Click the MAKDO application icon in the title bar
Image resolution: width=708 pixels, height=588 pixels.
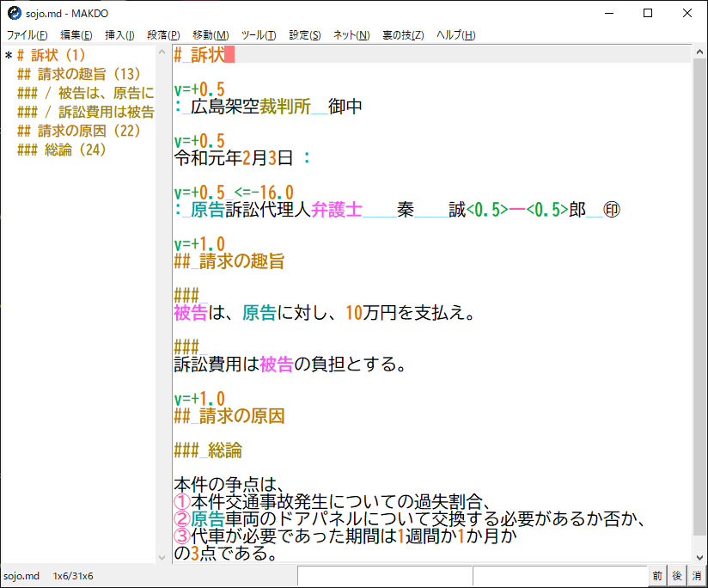click(x=15, y=13)
